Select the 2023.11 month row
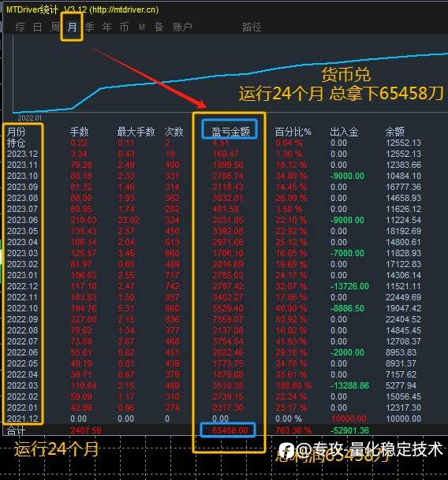Image resolution: width=448 pixels, height=480 pixels. coord(214,165)
